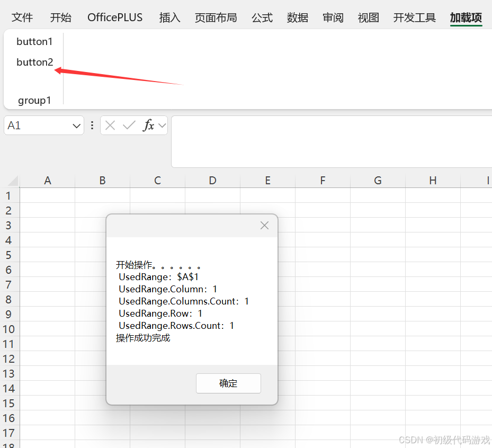
Task: Click into the formula bar input
Action: (332, 141)
